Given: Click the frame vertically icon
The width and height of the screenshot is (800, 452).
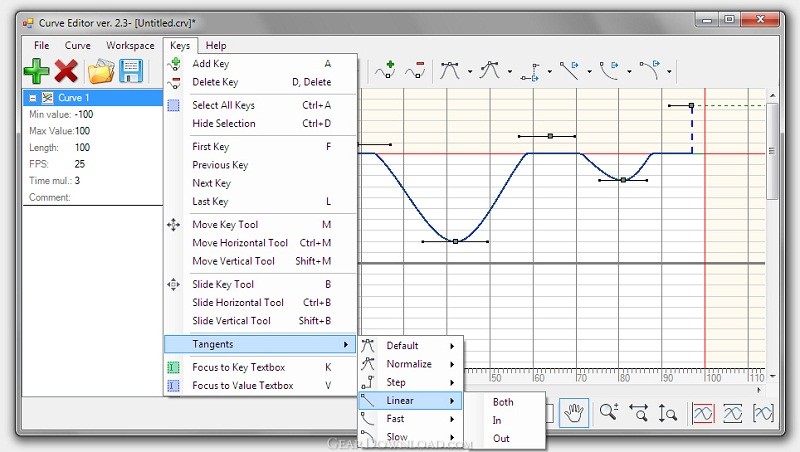Looking at the screenshot, I should click(x=763, y=412).
